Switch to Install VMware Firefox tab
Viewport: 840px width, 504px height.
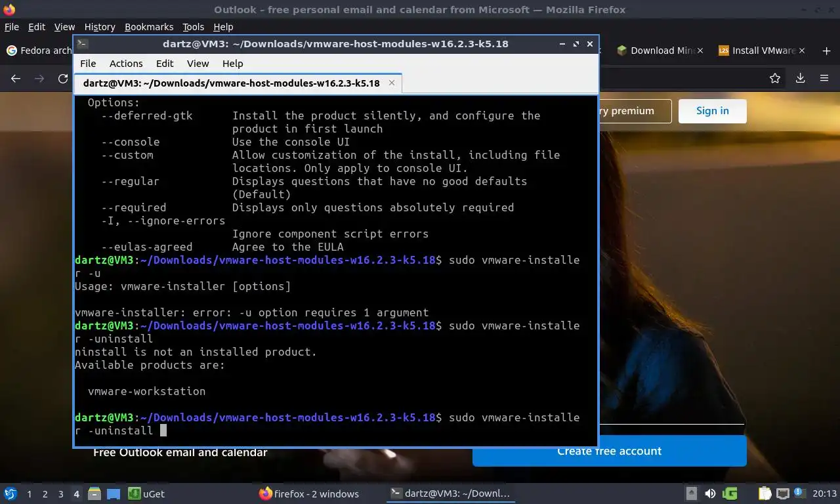point(761,51)
